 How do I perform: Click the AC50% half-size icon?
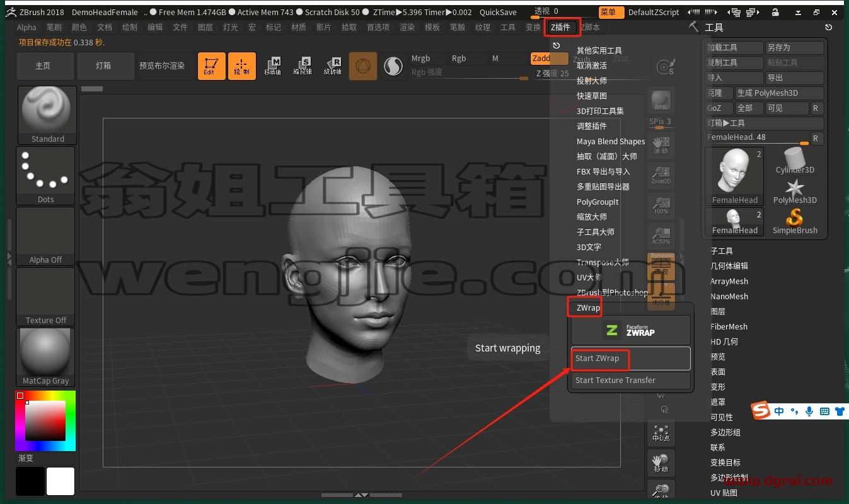661,236
